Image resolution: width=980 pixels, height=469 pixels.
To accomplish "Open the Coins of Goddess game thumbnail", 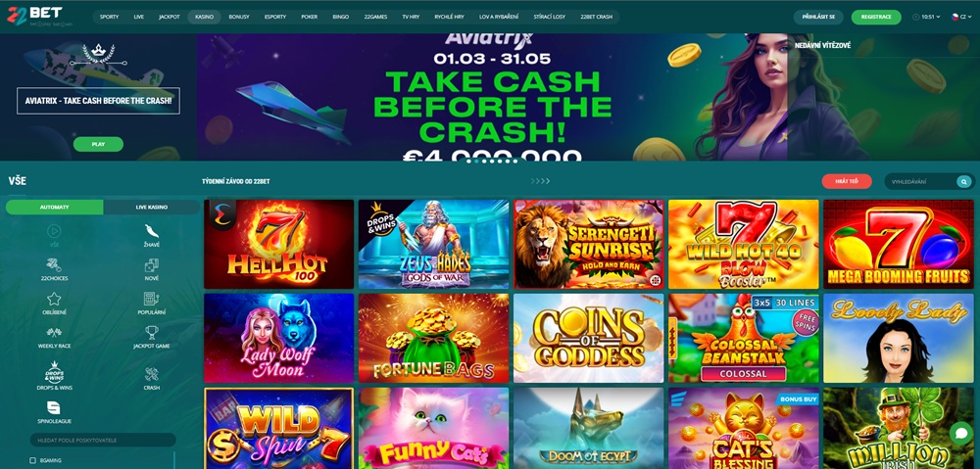I will [588, 338].
